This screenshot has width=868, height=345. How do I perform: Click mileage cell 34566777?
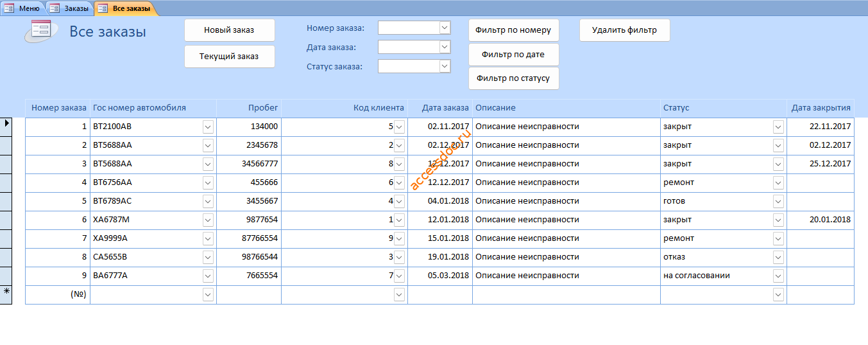[x=249, y=164]
